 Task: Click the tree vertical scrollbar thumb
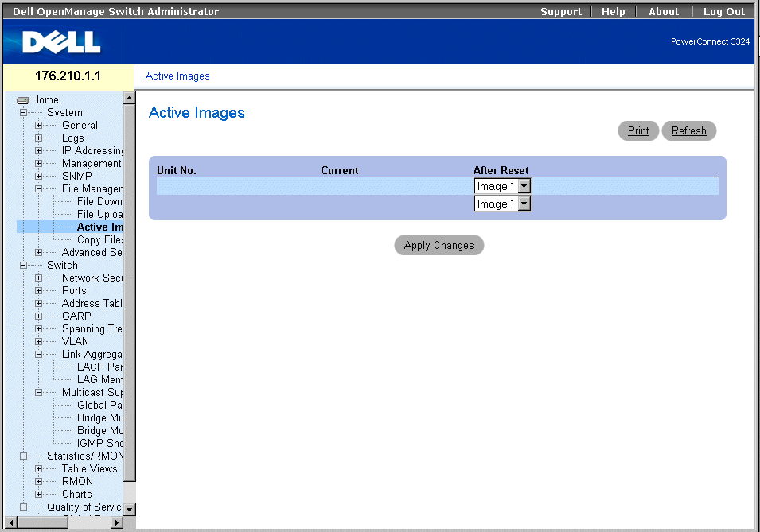click(x=130, y=293)
